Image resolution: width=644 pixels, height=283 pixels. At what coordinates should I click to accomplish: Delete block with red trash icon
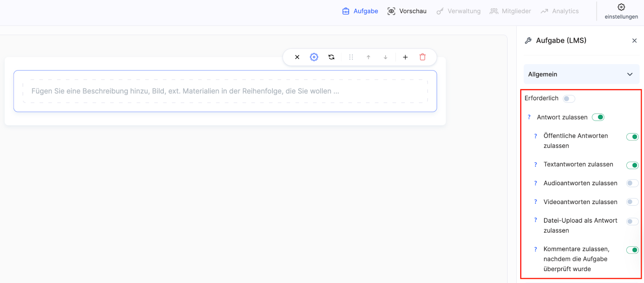tap(423, 57)
